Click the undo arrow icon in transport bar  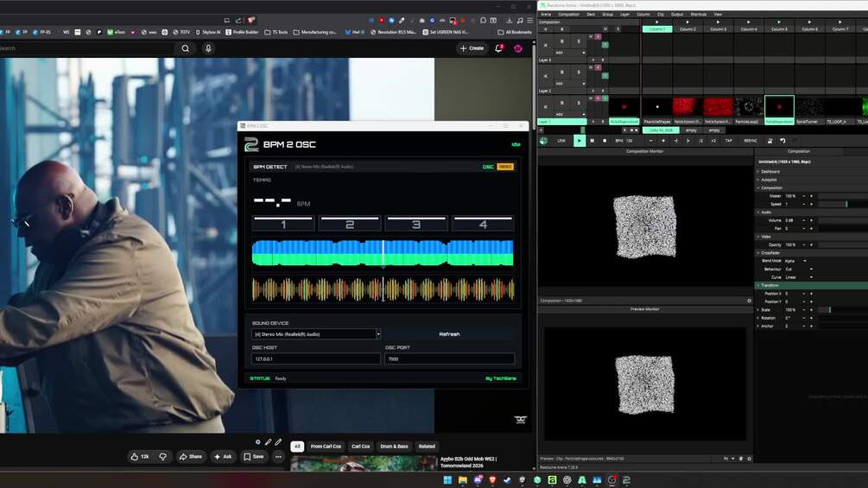pyautogui.click(x=782, y=141)
